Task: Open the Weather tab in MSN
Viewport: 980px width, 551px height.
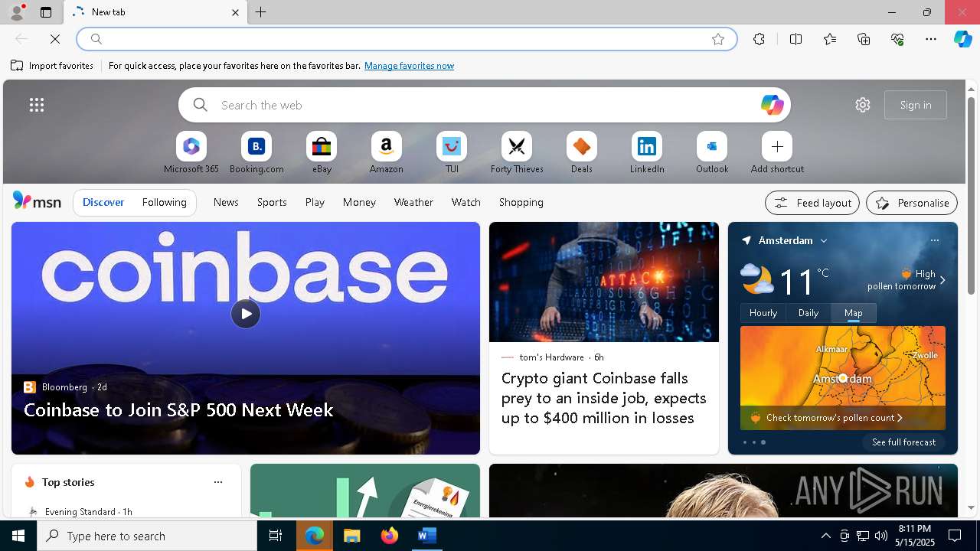Action: [x=413, y=202]
